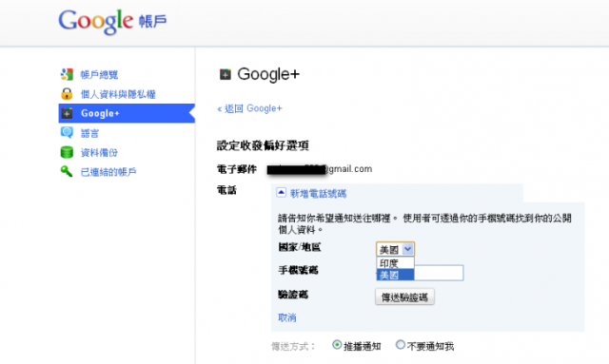Click the gmail.com email address text
This screenshot has height=364, width=609.
[320, 169]
